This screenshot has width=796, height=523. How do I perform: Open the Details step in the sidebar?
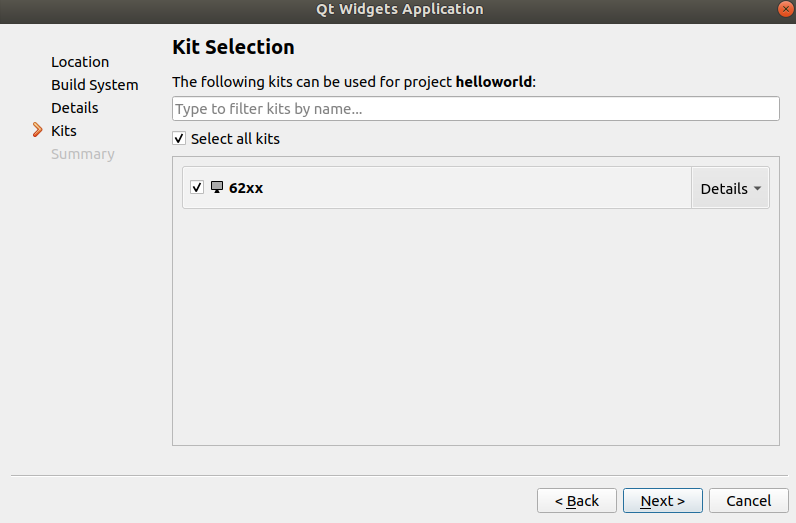74,108
